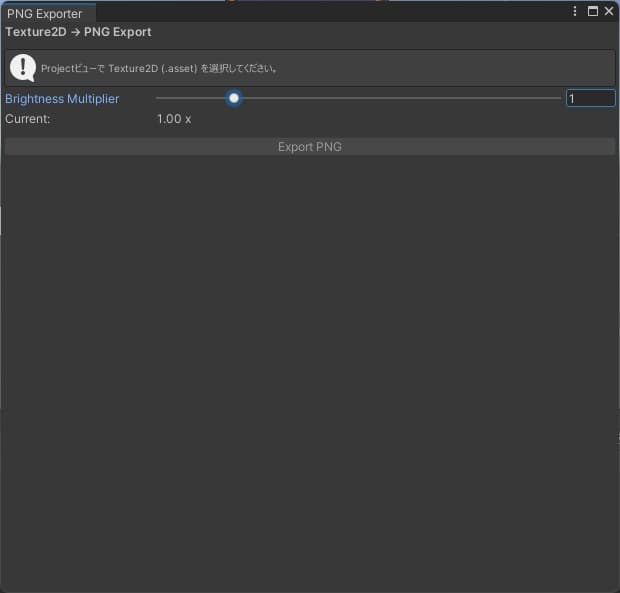Focus the Brightness Multiplier value field
The height and width of the screenshot is (593, 620).
(x=590, y=98)
